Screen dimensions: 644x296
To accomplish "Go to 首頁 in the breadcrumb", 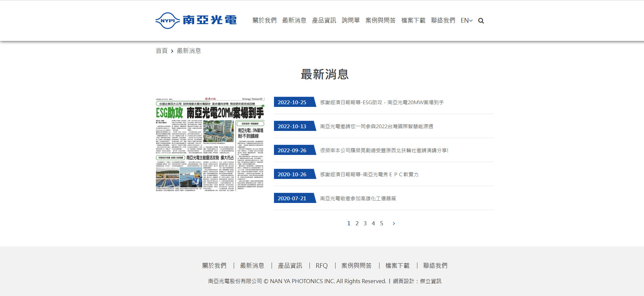I will point(162,51).
